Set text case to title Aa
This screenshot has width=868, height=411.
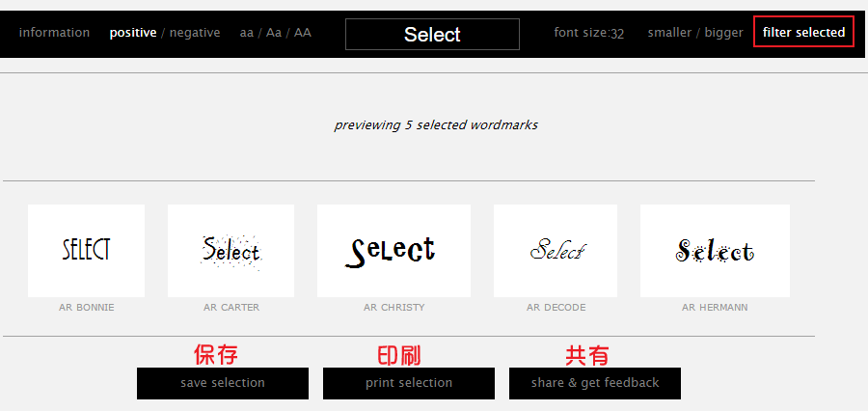[274, 33]
